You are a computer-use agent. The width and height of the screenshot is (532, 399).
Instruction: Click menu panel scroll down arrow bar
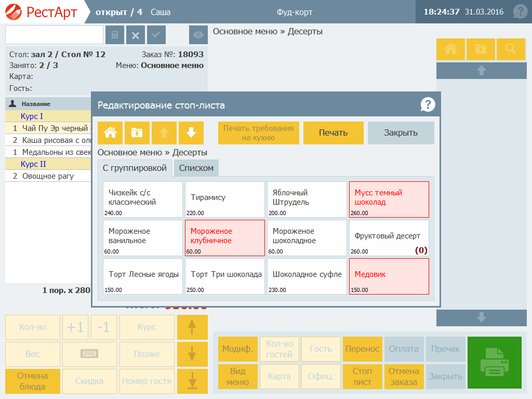coord(482,318)
